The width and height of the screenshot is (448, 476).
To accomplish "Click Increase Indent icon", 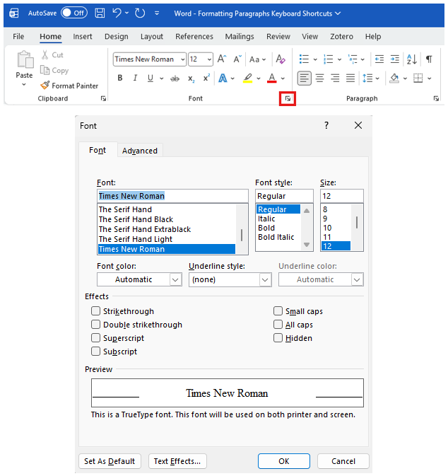I will 394,59.
